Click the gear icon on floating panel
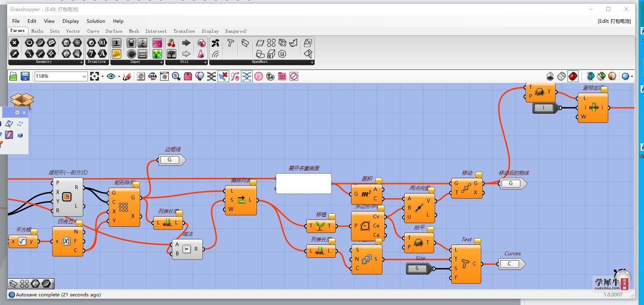Viewport: 644px width, 305px height. coord(17,112)
